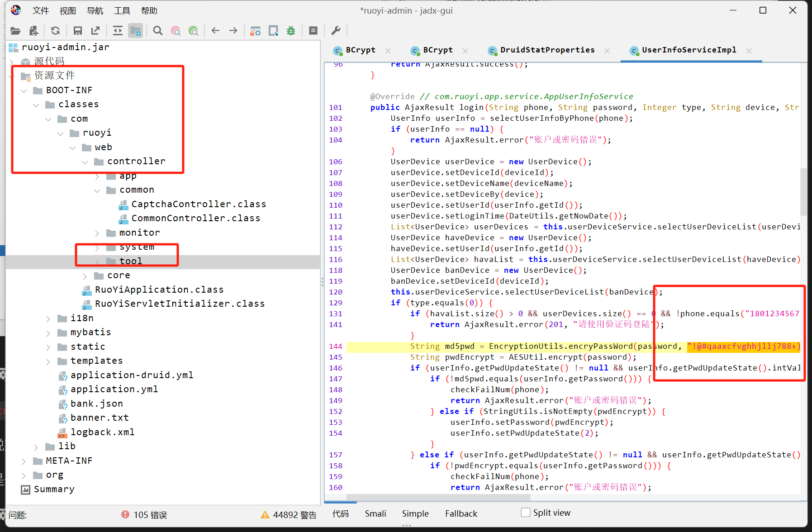Expand the mybatis folder
Screen dimensions: 812x532
(x=48, y=333)
